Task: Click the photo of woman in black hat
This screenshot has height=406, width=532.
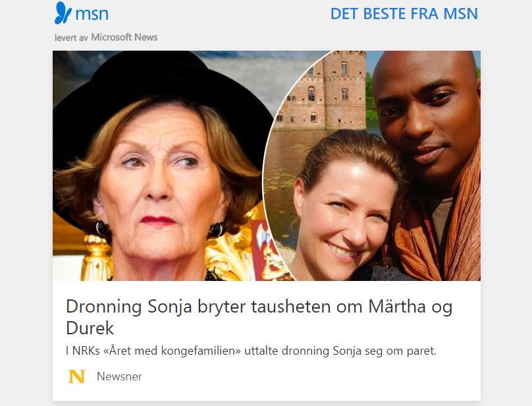Action: (x=159, y=166)
